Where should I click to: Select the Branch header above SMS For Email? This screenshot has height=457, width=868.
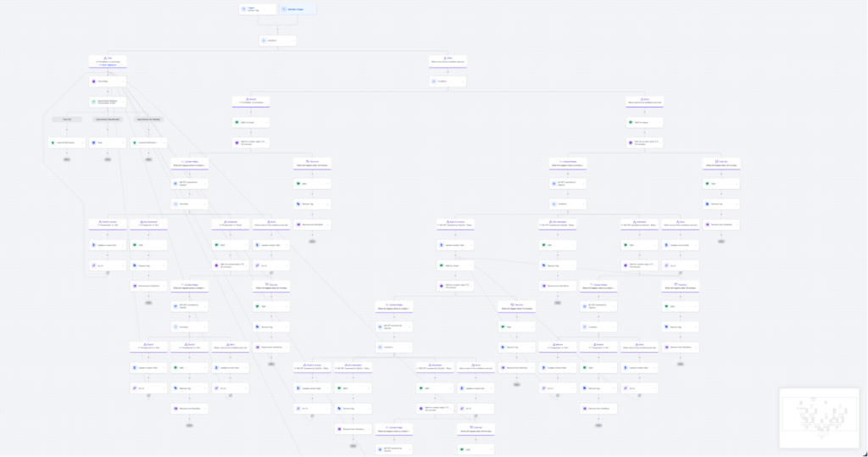click(251, 102)
